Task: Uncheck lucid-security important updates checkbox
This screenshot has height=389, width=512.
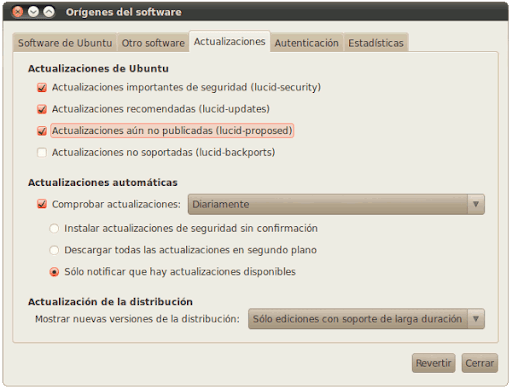Action: tap(42, 87)
